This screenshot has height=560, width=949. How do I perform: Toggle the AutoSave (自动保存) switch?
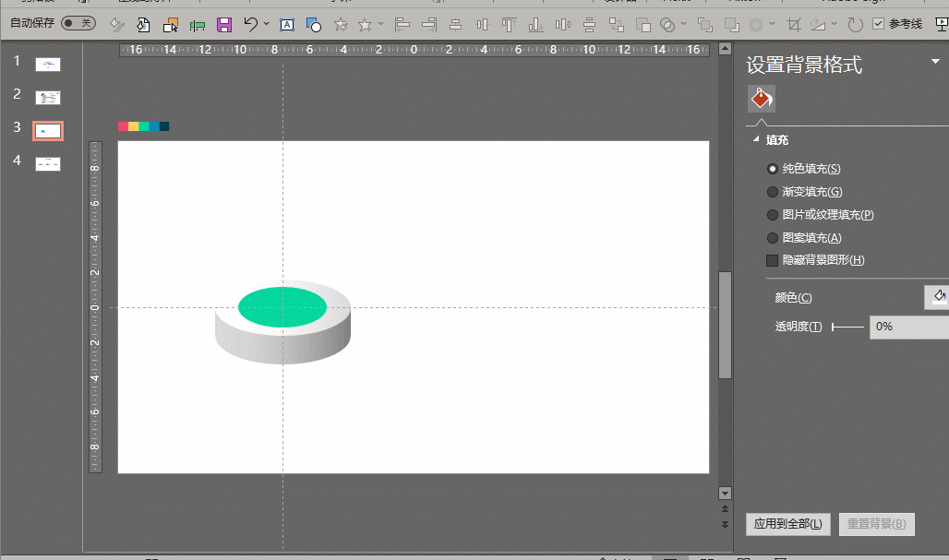click(78, 24)
